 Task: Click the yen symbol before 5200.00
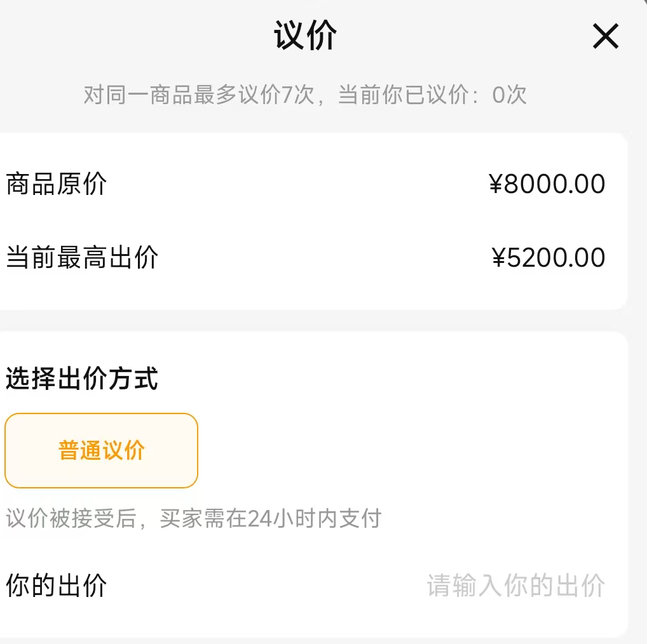click(498, 258)
